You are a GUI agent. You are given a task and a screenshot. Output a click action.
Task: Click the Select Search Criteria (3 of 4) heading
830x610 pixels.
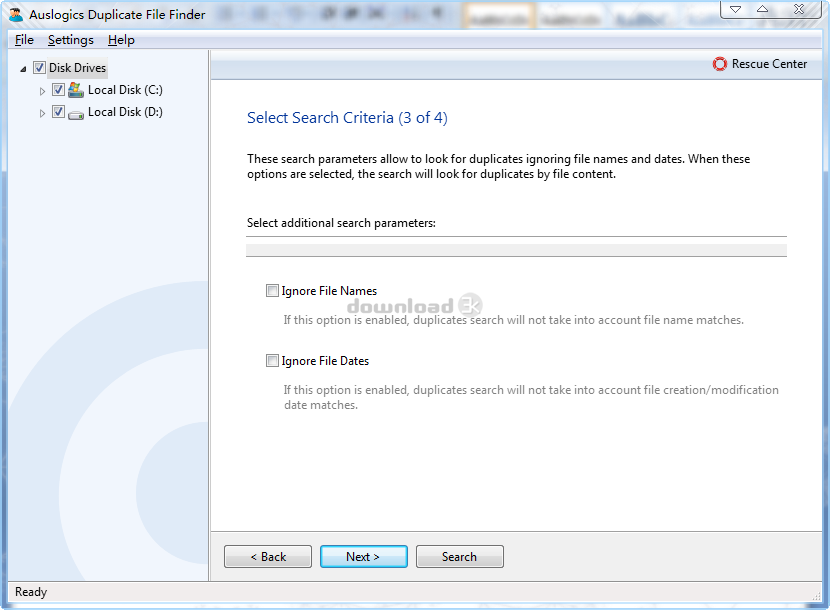347,118
